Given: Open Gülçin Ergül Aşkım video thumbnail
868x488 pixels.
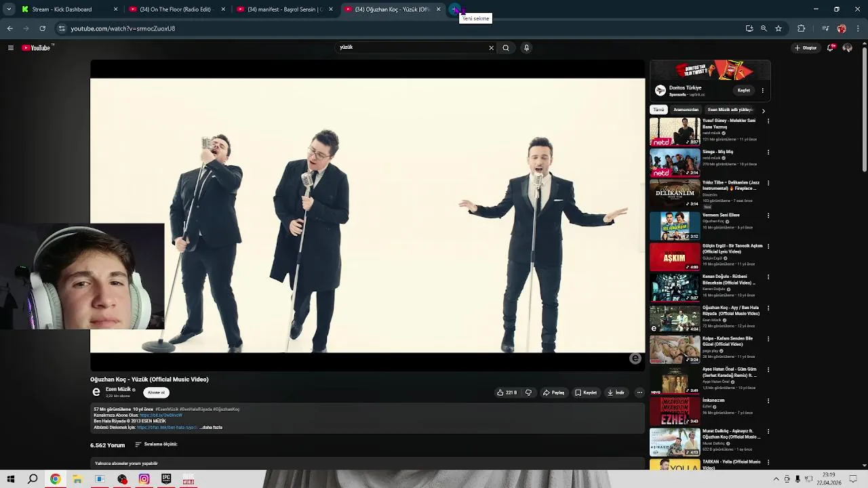Looking at the screenshot, I should click(675, 257).
